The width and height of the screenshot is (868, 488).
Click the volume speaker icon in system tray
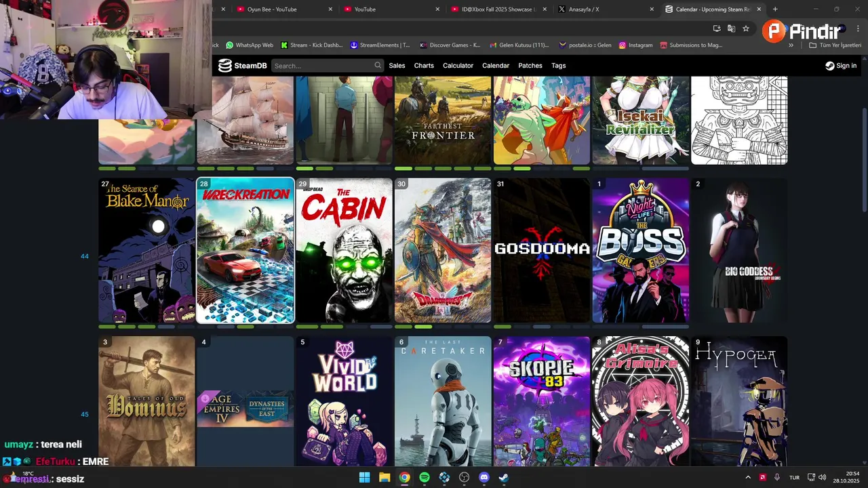[x=823, y=477]
